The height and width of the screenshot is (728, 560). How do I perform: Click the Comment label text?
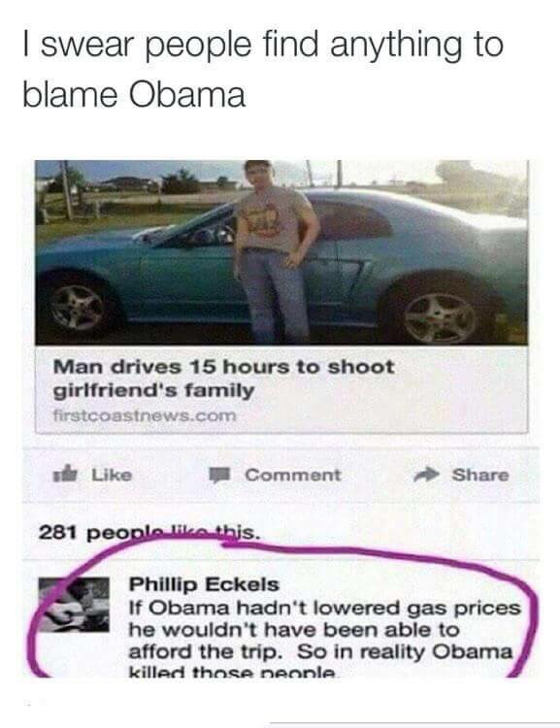(x=292, y=475)
